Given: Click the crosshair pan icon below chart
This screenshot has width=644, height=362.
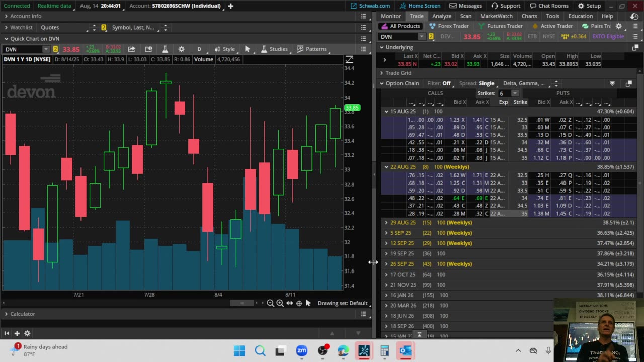Looking at the screenshot, I should tap(299, 303).
